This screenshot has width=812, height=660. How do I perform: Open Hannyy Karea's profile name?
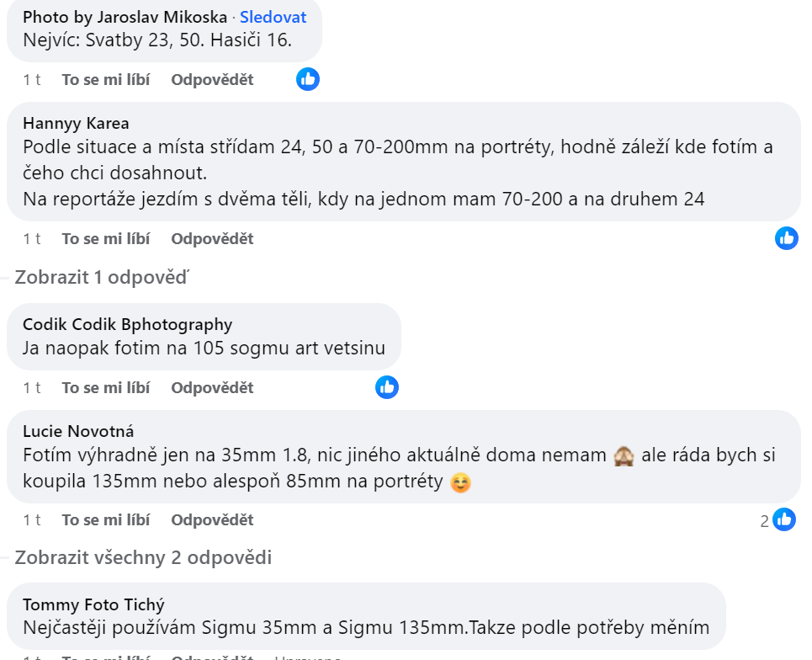pyautogui.click(x=76, y=123)
